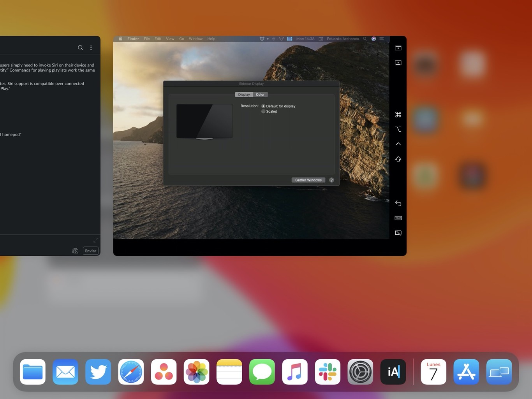Screen dimensions: 532x399
Task: Open the Go menu in the menu bar
Action: click(181, 39)
